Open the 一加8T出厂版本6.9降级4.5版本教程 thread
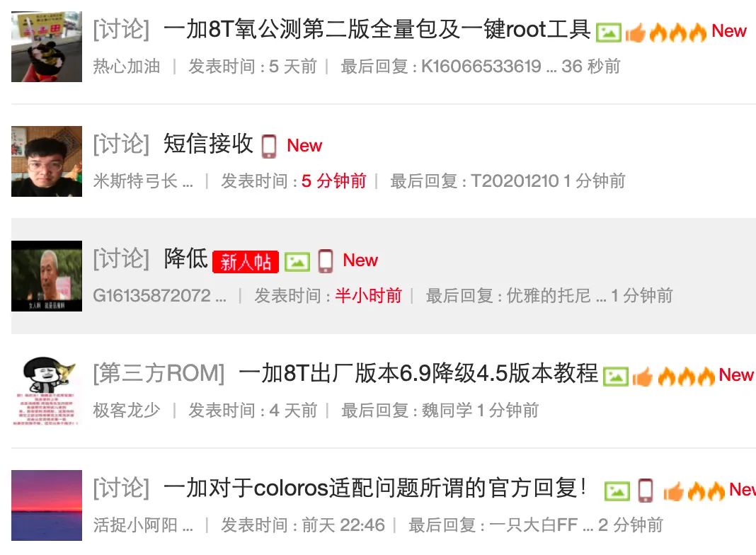 pos(418,373)
